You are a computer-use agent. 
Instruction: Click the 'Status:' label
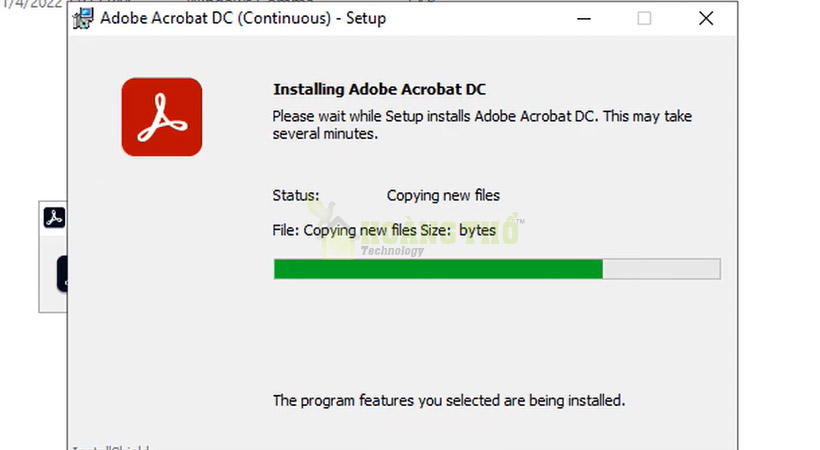click(295, 196)
